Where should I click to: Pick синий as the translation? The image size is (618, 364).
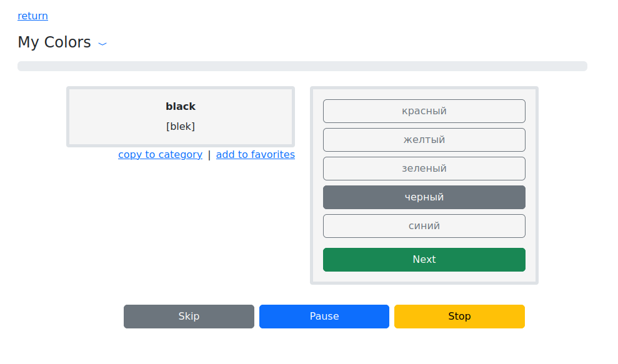click(x=424, y=226)
